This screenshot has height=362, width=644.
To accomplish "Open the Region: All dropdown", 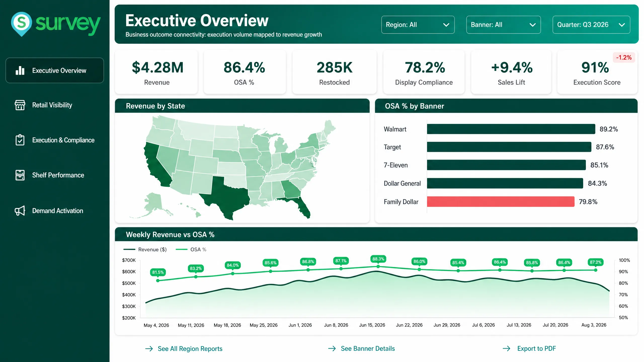I will 418,25.
